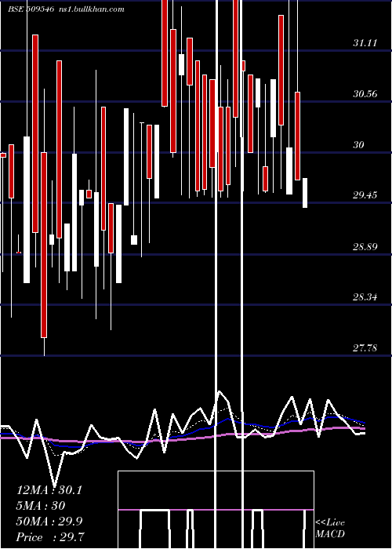Select the 29.45 price axis label
This screenshot has height=549, width=392.
pyautogui.click(x=365, y=195)
